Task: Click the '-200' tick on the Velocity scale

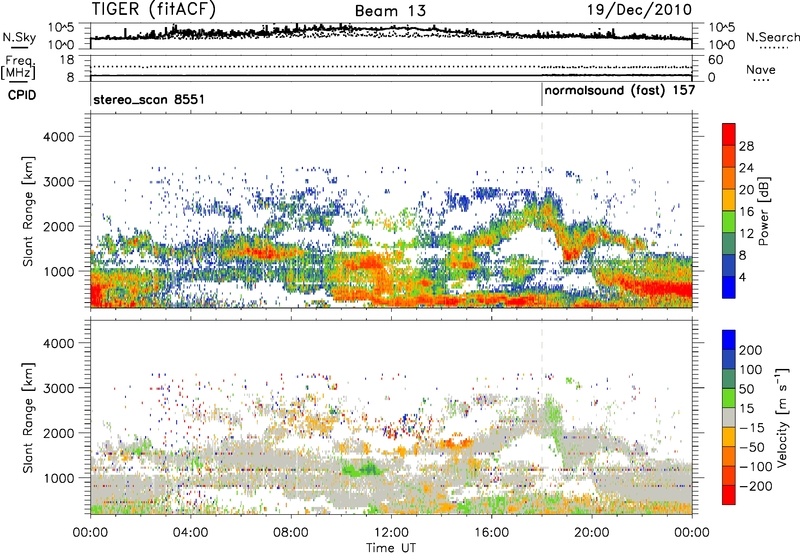Action: tap(756, 486)
